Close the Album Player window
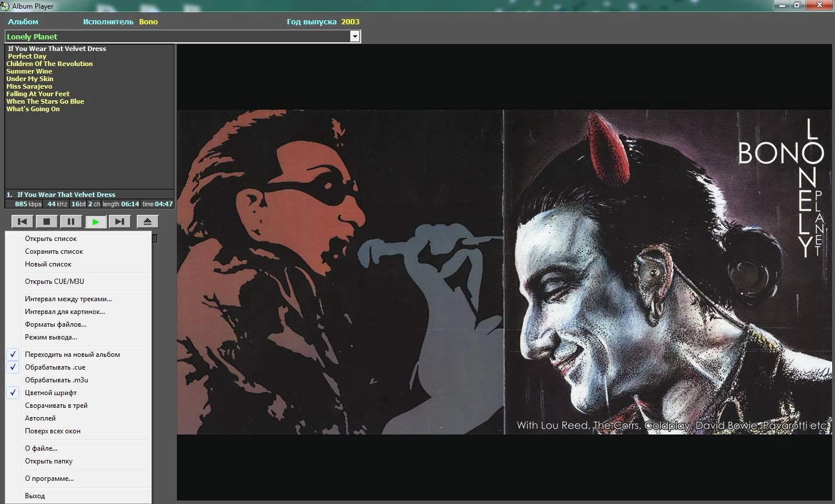Image resolution: width=835 pixels, height=504 pixels. 820,5
